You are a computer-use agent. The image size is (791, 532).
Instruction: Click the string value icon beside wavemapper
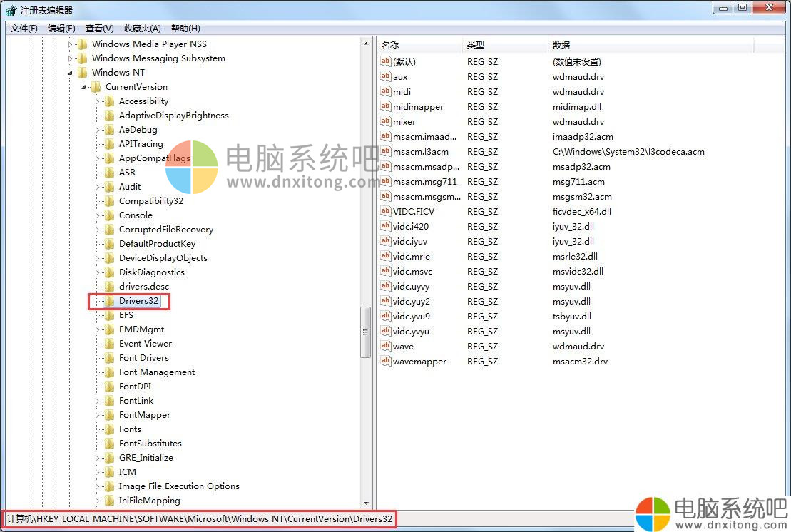tap(386, 362)
